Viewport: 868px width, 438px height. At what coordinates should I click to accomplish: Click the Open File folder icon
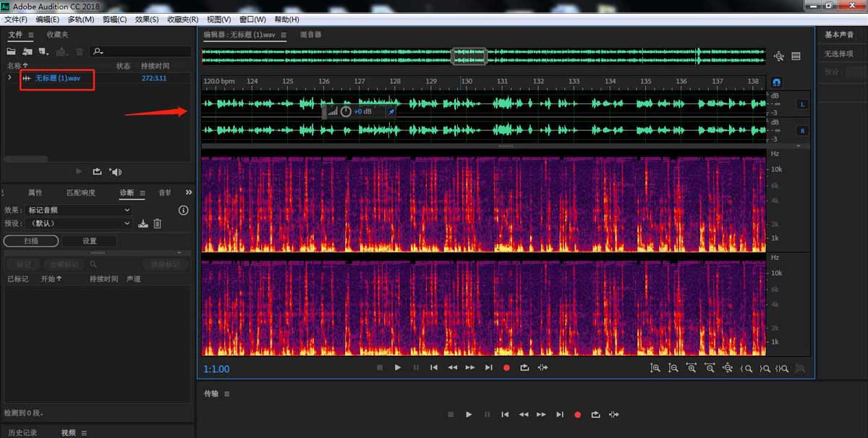[11, 51]
